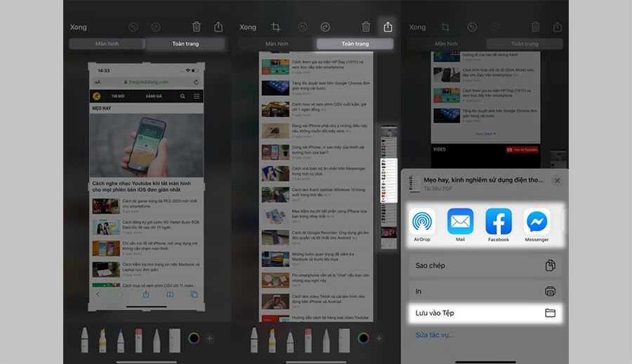Select the blue pencil in the middle screen's markup bar
Screen dimensions: 632x364
[x=290, y=340]
